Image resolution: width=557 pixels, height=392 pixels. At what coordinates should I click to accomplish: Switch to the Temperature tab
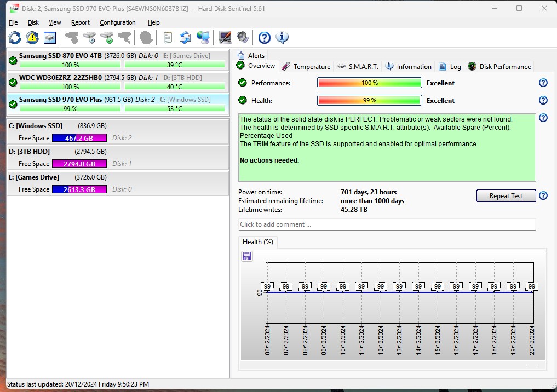[307, 66]
